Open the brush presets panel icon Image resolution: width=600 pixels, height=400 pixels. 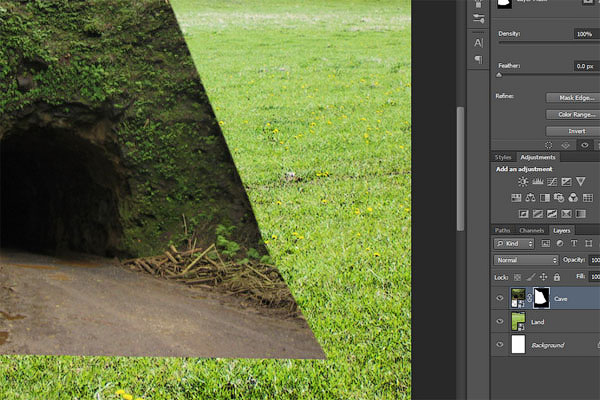[478, 18]
